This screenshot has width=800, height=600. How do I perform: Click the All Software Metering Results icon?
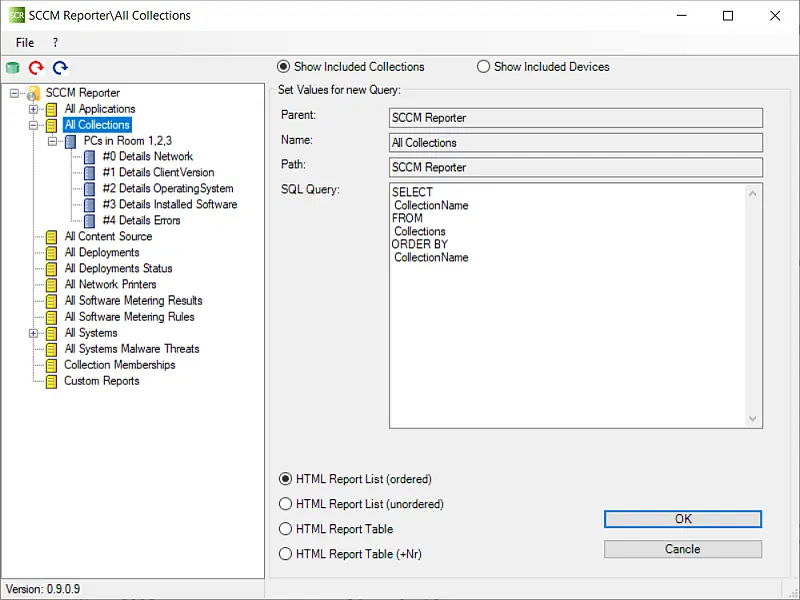pyautogui.click(x=52, y=301)
